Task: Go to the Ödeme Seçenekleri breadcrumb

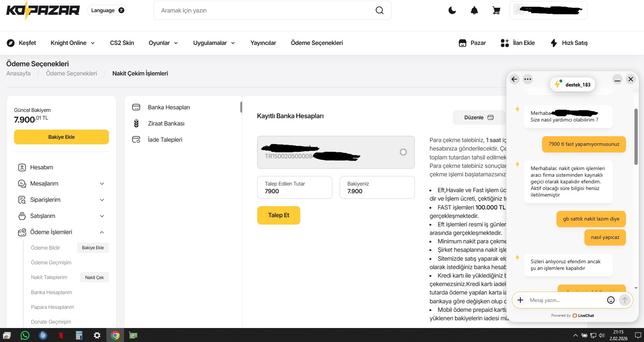Action: (x=71, y=73)
